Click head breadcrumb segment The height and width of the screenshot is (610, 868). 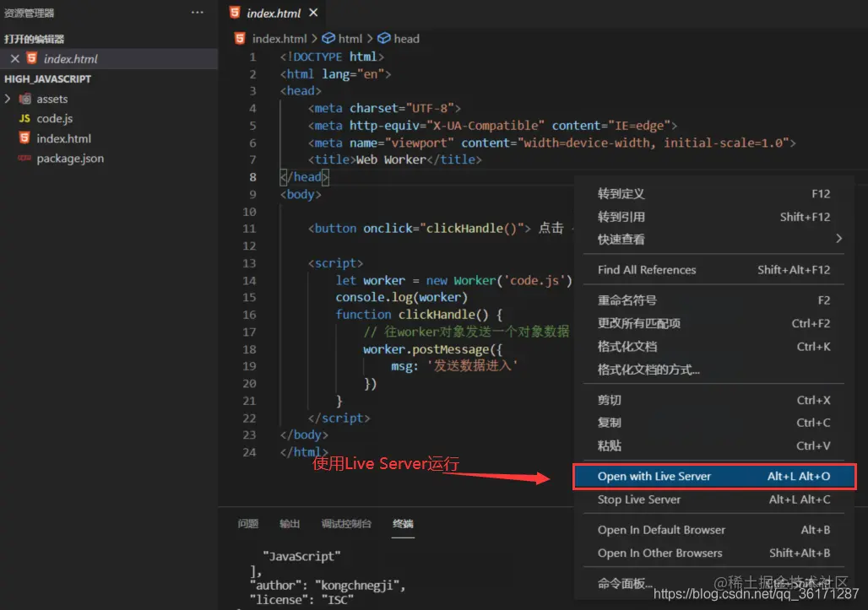point(406,39)
